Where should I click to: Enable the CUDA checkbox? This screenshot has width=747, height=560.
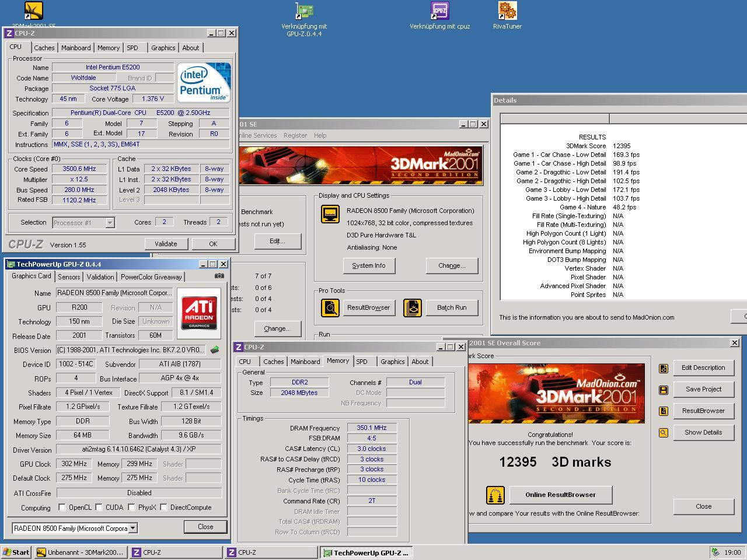pyautogui.click(x=99, y=508)
